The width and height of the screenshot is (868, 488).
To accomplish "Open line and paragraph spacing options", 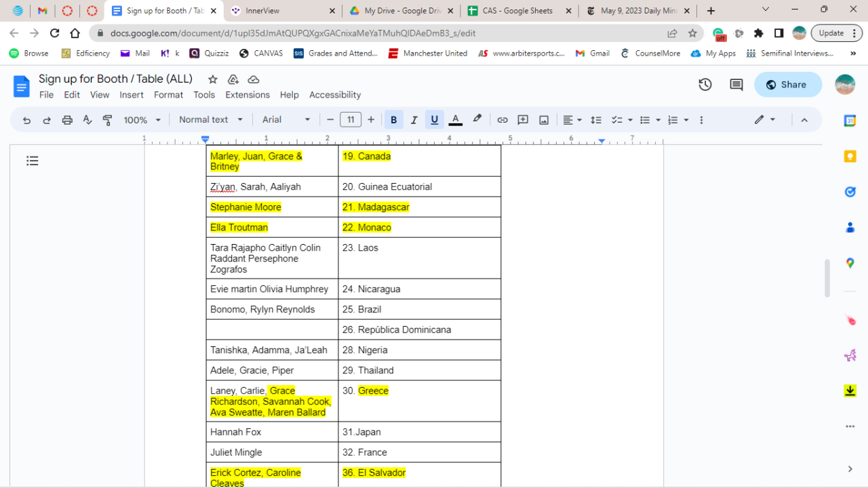I will 596,120.
